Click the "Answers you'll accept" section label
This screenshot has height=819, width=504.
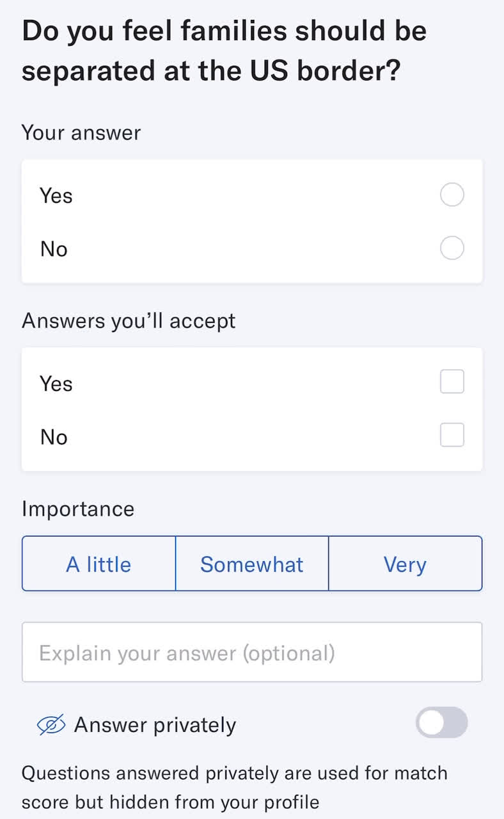129,321
